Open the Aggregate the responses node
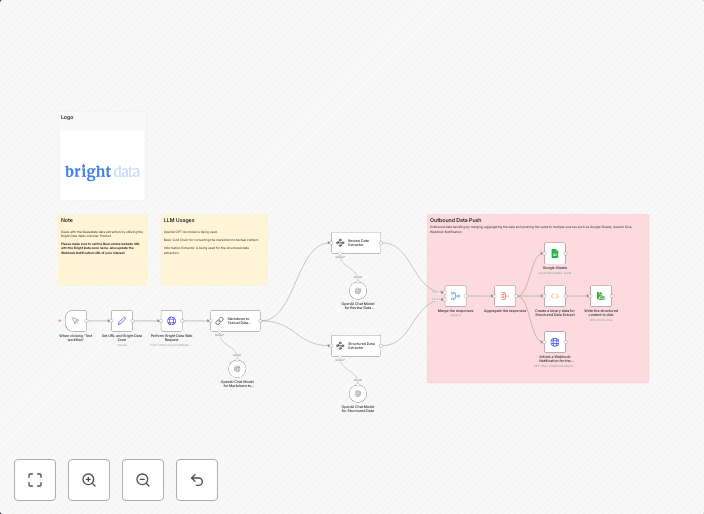Image resolution: width=704 pixels, height=514 pixels. (x=505, y=296)
